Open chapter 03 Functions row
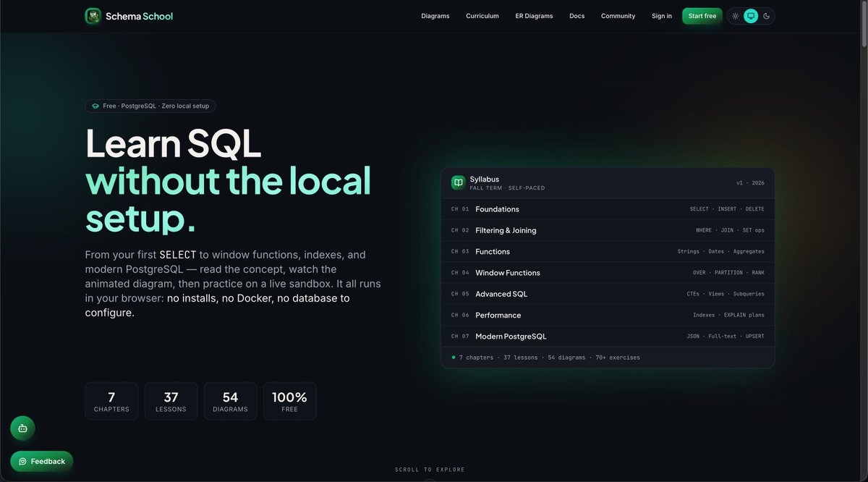The width and height of the screenshot is (868, 482). point(608,252)
